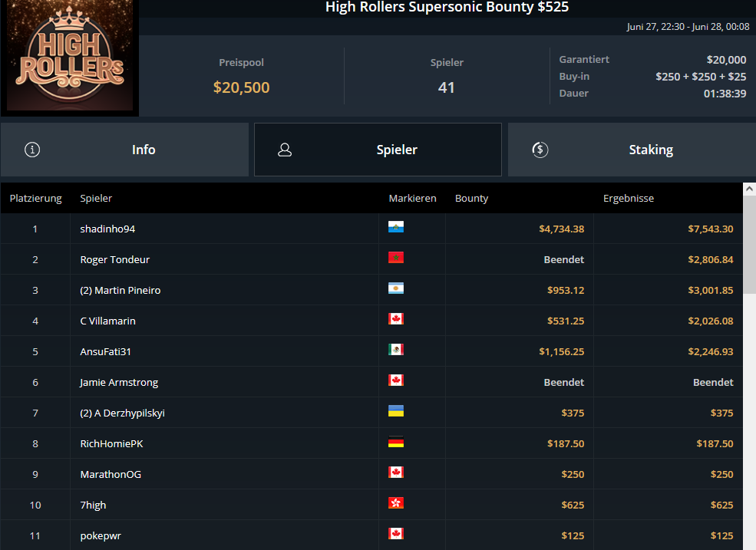Open the Staking tab
Image resolution: width=756 pixels, height=550 pixels.
click(x=632, y=150)
